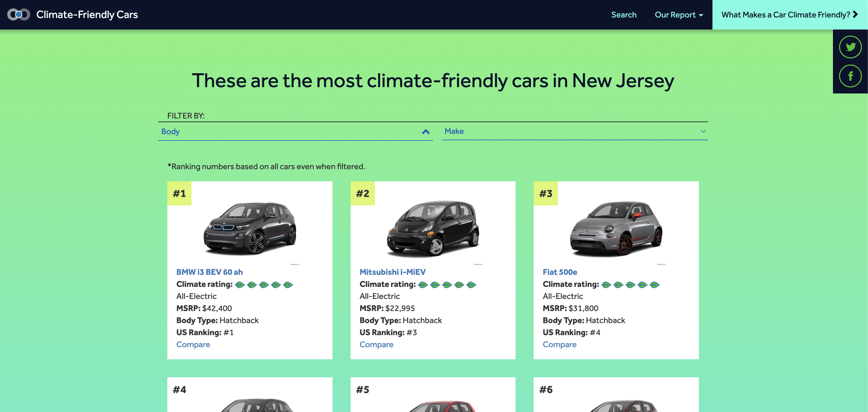Open the Climate-Friendly Cars home title
This screenshot has height=412, width=868.
(87, 15)
